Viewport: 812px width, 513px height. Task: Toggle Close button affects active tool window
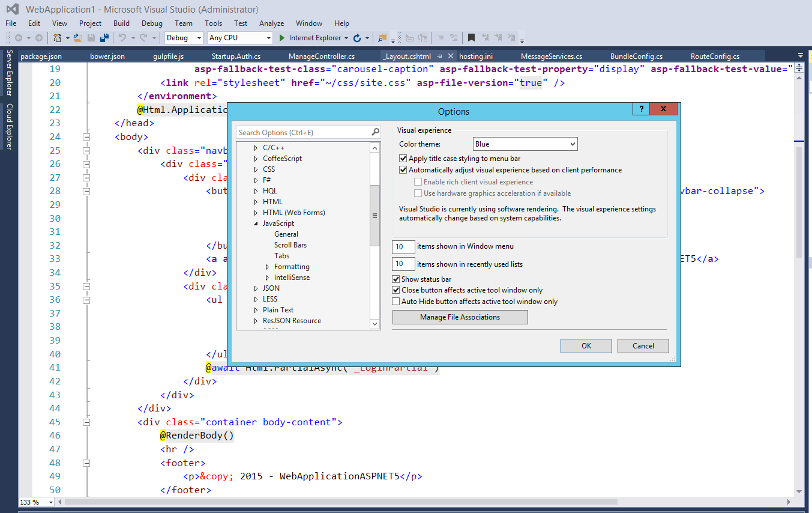396,290
